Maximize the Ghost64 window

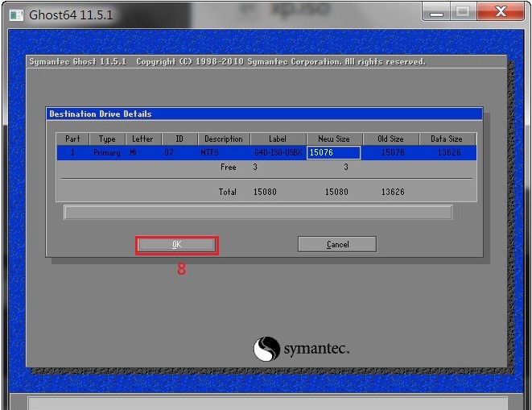[x=463, y=12]
